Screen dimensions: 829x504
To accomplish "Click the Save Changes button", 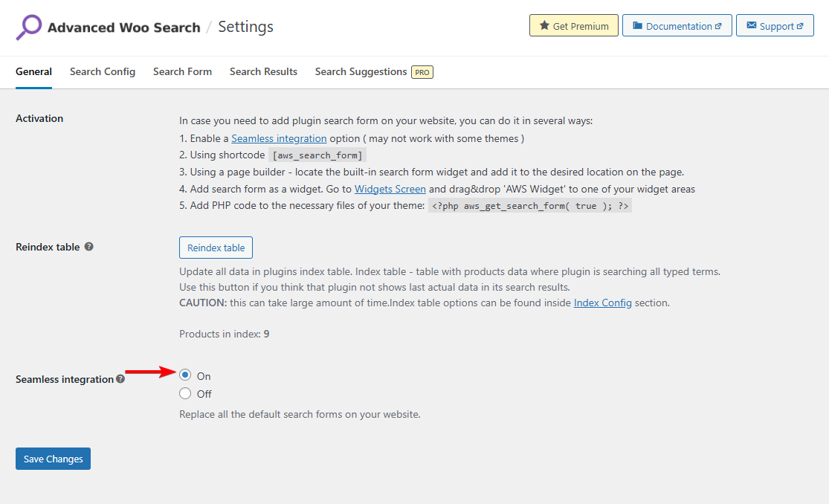I will click(x=53, y=459).
